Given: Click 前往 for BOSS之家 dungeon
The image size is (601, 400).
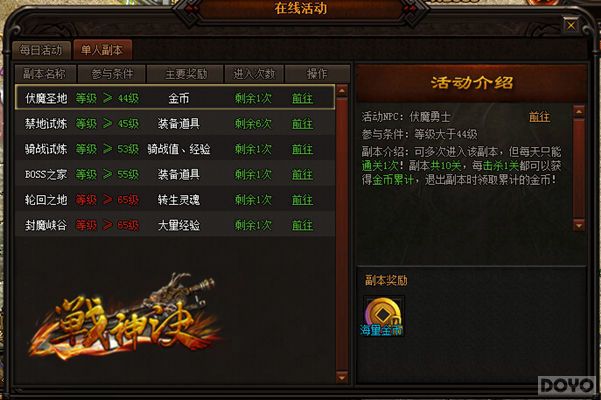Looking at the screenshot, I should (x=302, y=174).
